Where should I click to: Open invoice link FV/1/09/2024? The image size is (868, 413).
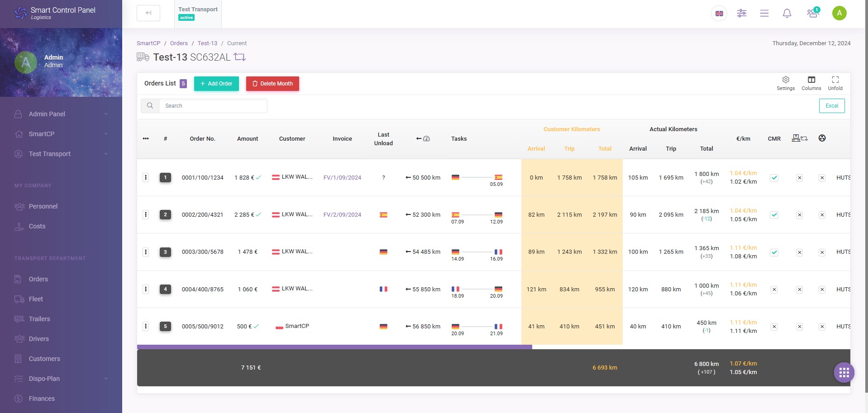click(342, 177)
